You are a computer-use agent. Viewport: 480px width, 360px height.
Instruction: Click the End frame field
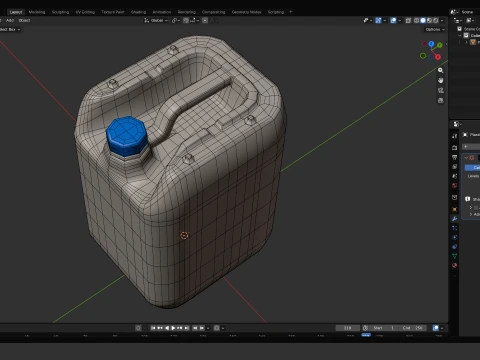[413, 328]
